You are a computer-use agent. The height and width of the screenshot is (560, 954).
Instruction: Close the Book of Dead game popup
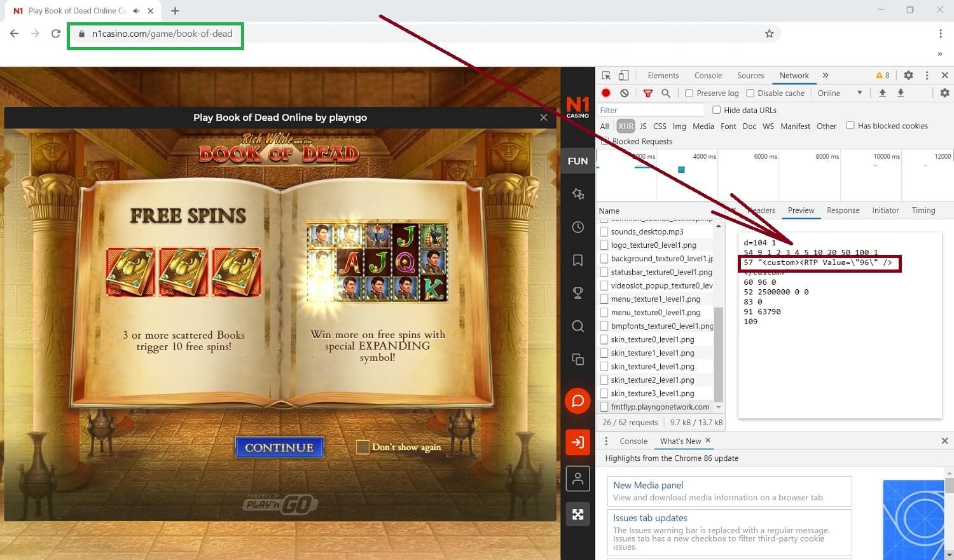(x=543, y=118)
